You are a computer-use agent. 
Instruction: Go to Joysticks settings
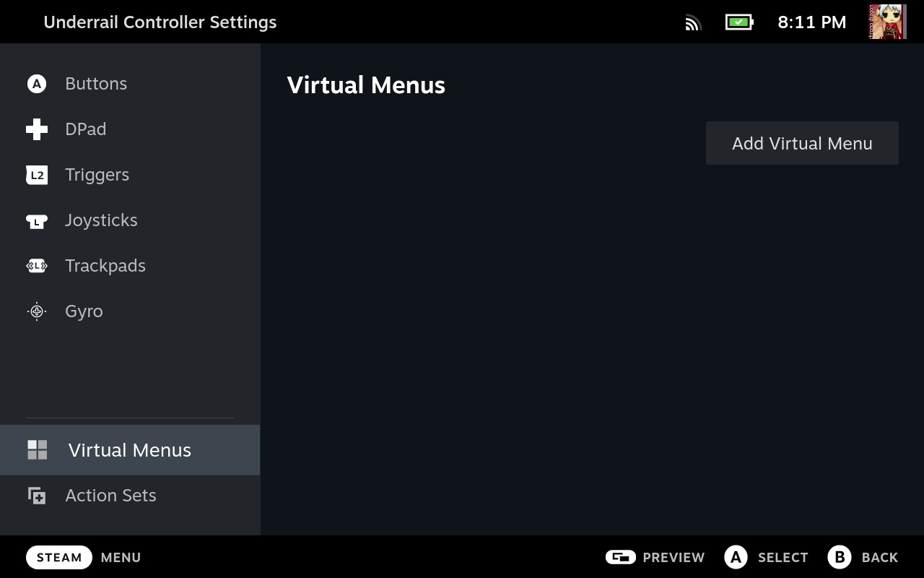point(101,220)
